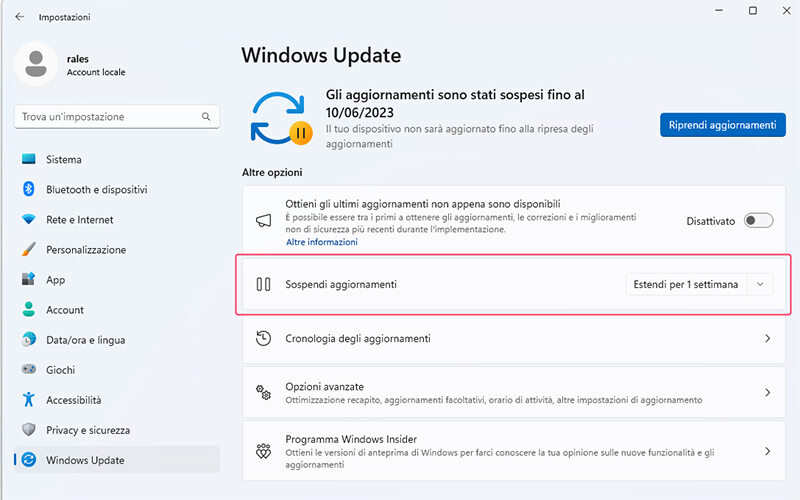Open Programma Windows Insider
Screen dimensions: 800x500
(x=514, y=451)
